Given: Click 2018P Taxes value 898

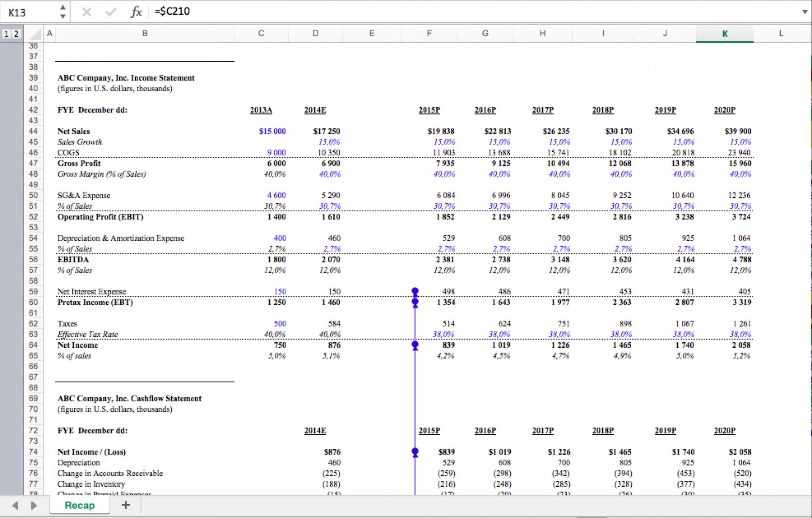Looking at the screenshot, I should 625,324.
